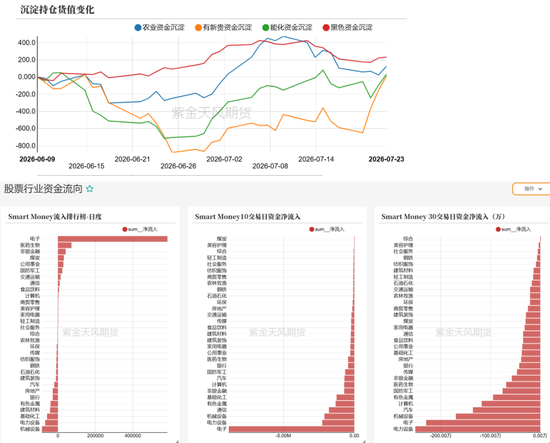Click the 沉淀持仓货值变化 chart title
The image size is (550, 443).
(57, 10)
